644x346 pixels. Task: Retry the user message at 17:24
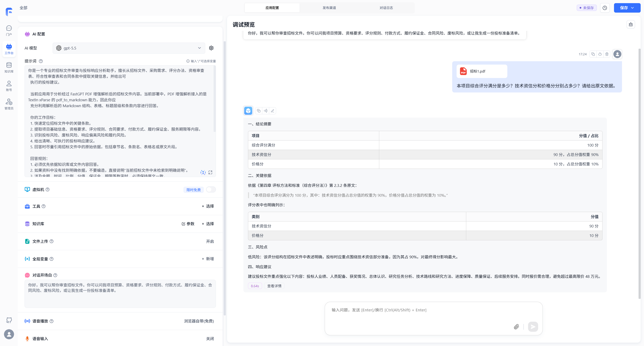(600, 54)
